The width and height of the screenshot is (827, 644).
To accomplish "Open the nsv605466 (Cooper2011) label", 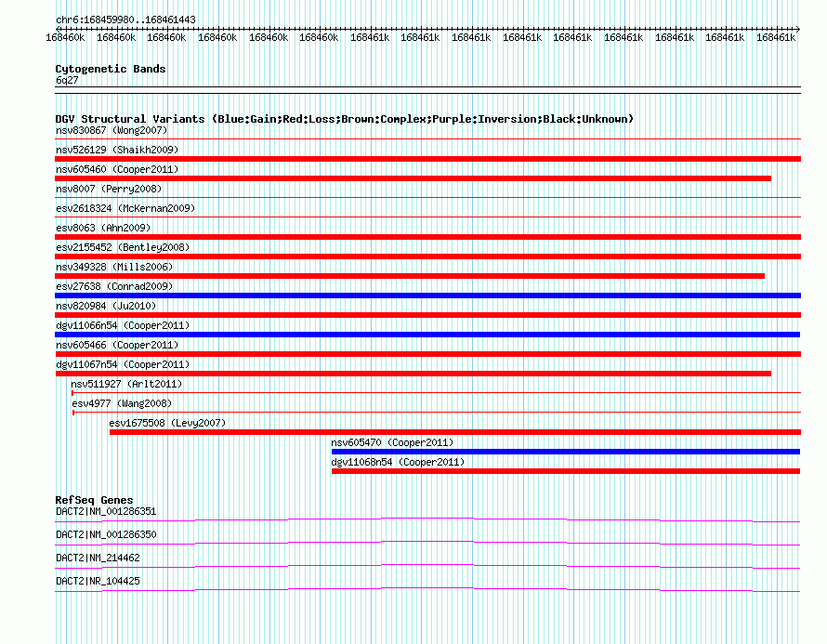I will pyautogui.click(x=117, y=345).
